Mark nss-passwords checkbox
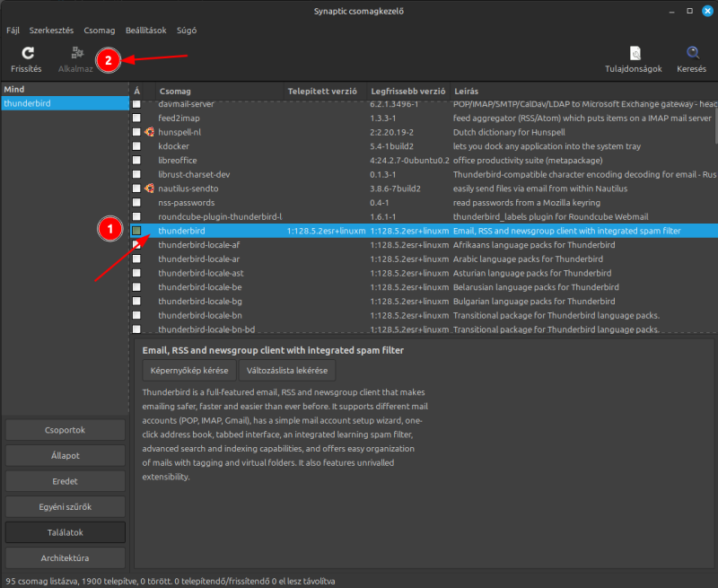The width and height of the screenshot is (718, 588). pyautogui.click(x=136, y=202)
